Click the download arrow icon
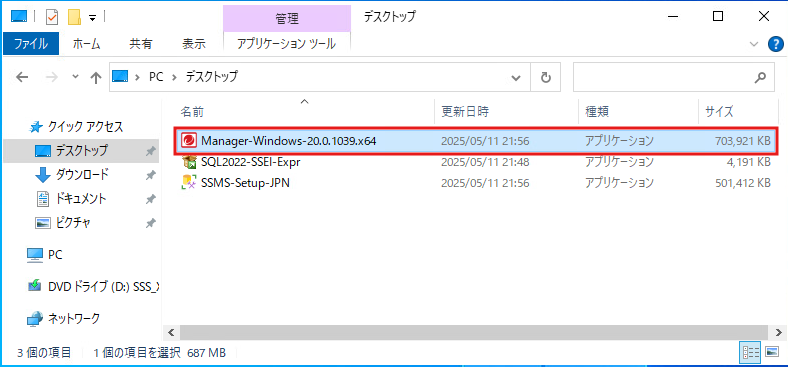The height and width of the screenshot is (367, 788). point(43,175)
